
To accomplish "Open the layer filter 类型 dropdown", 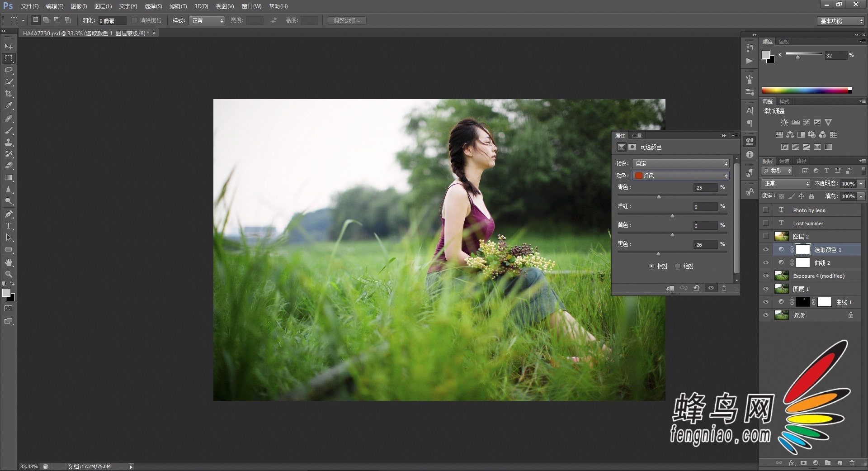I will click(778, 171).
